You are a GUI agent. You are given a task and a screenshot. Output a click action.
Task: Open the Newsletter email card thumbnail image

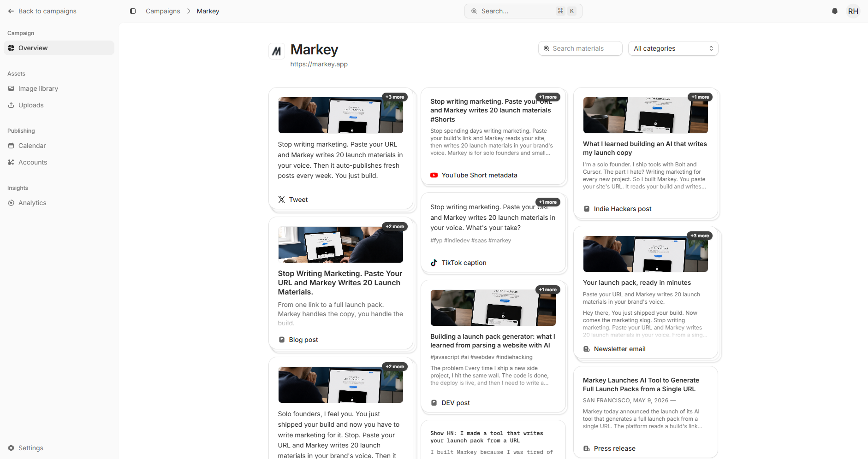click(x=646, y=254)
